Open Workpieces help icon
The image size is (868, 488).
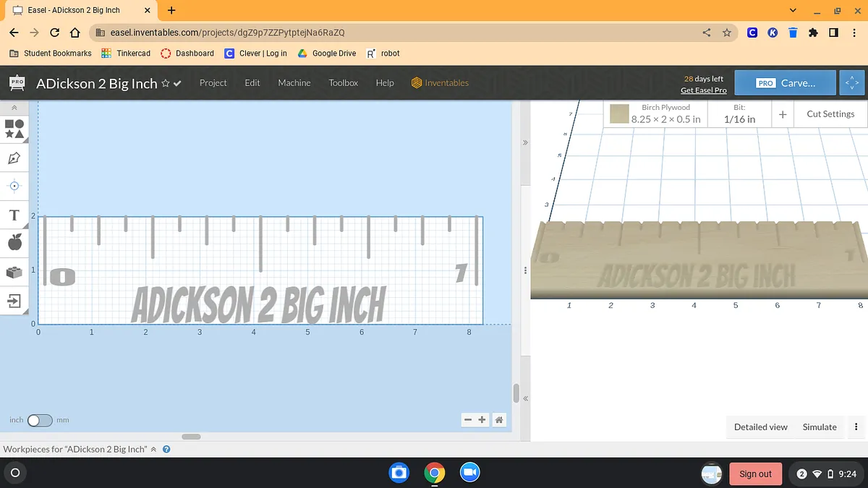point(166,450)
